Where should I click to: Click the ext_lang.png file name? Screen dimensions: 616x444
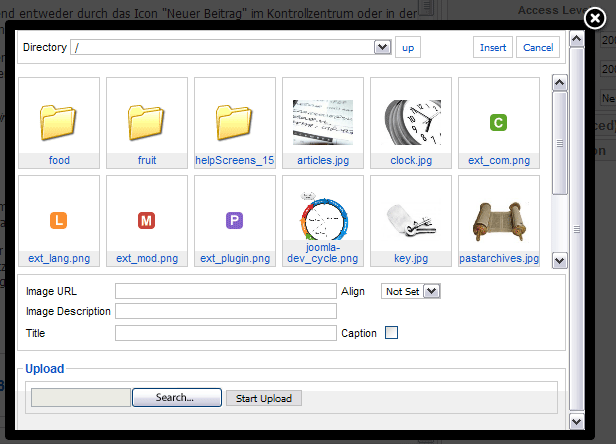click(59, 259)
